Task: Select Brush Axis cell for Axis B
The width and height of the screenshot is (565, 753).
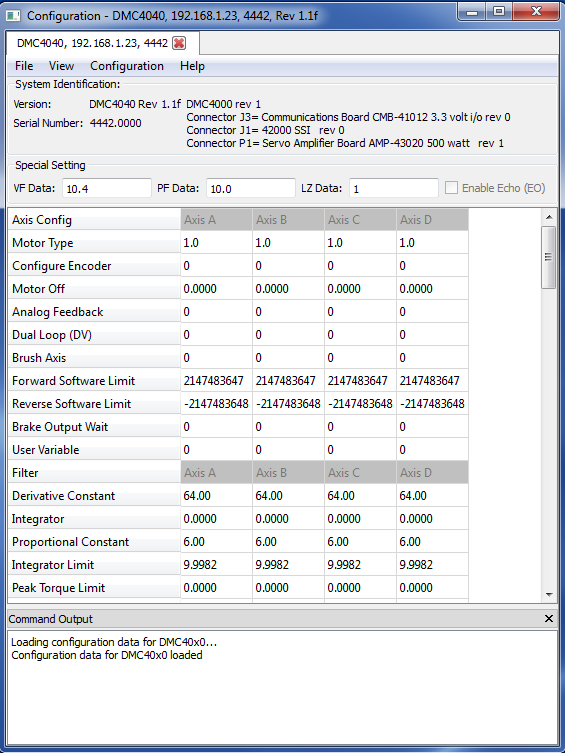Action: point(289,358)
